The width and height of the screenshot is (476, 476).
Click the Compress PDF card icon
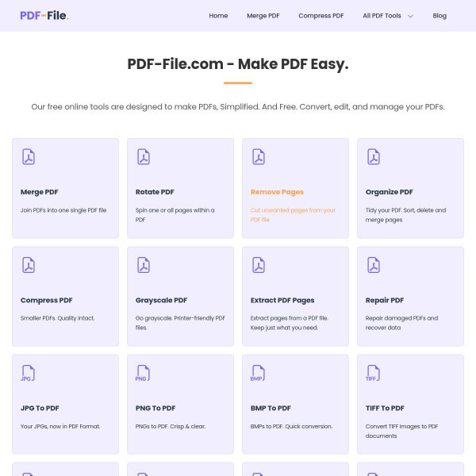point(29,265)
